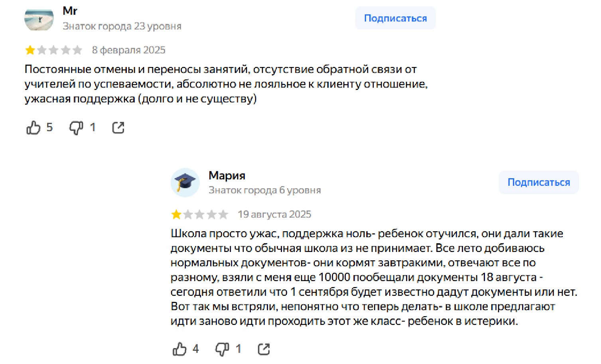
Task: Click Знаток города 23 уровня label
Action: 122,26
